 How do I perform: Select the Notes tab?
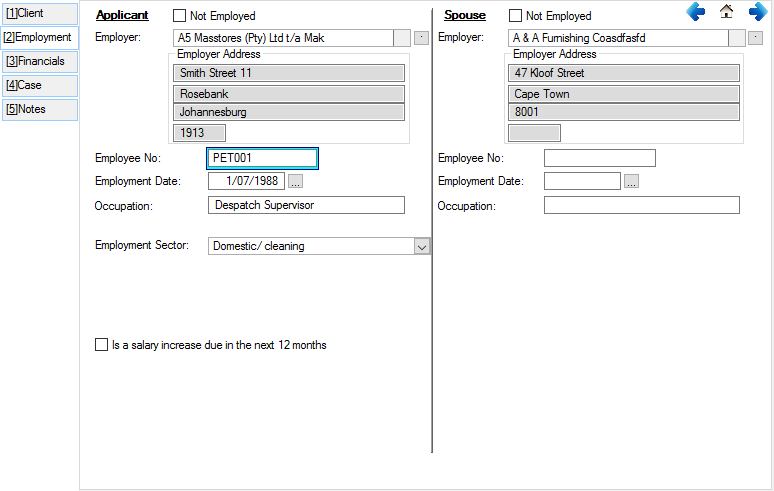(x=39, y=109)
